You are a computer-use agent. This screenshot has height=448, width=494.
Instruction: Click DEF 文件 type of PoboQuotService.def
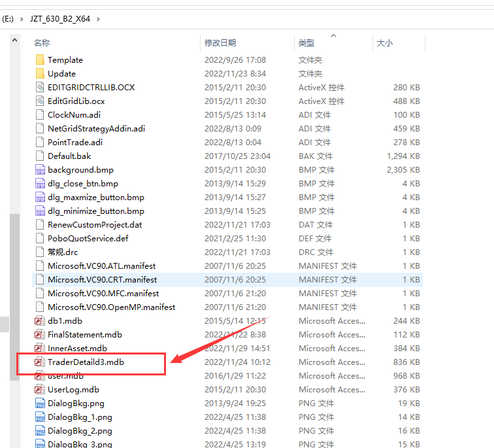tap(315, 238)
